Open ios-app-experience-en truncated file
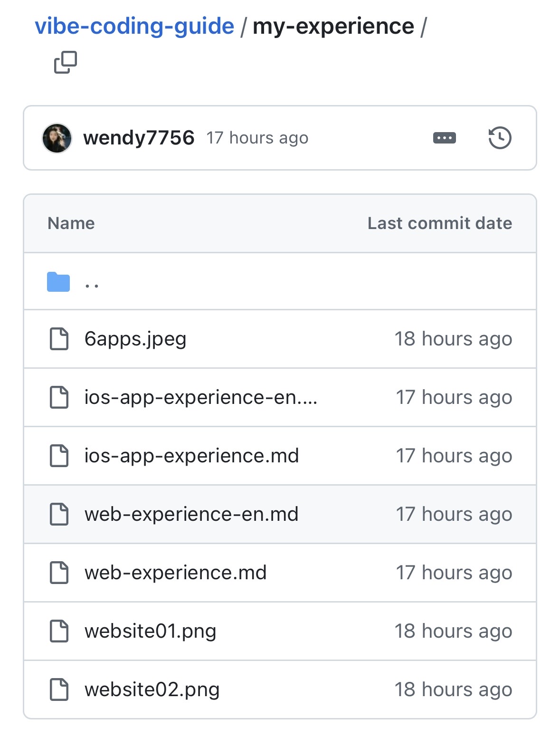The image size is (560, 747). tap(201, 397)
